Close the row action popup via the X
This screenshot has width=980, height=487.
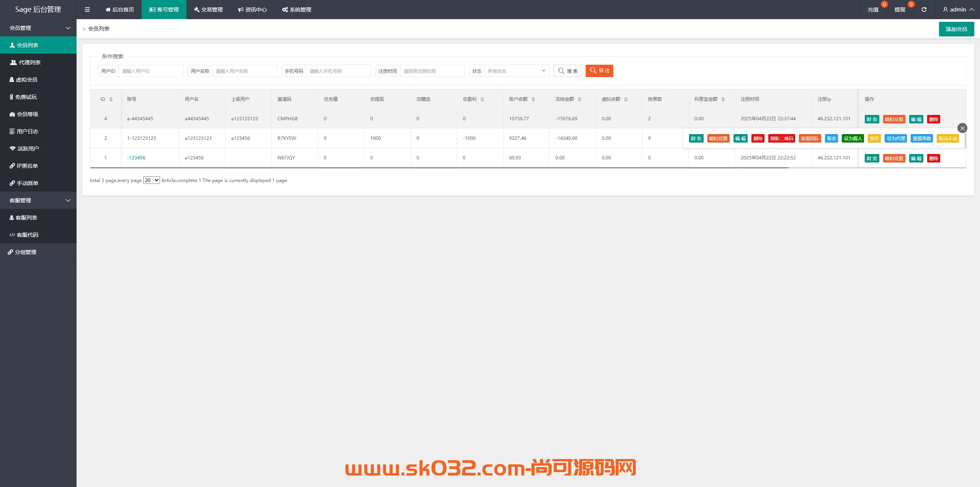[x=962, y=128]
